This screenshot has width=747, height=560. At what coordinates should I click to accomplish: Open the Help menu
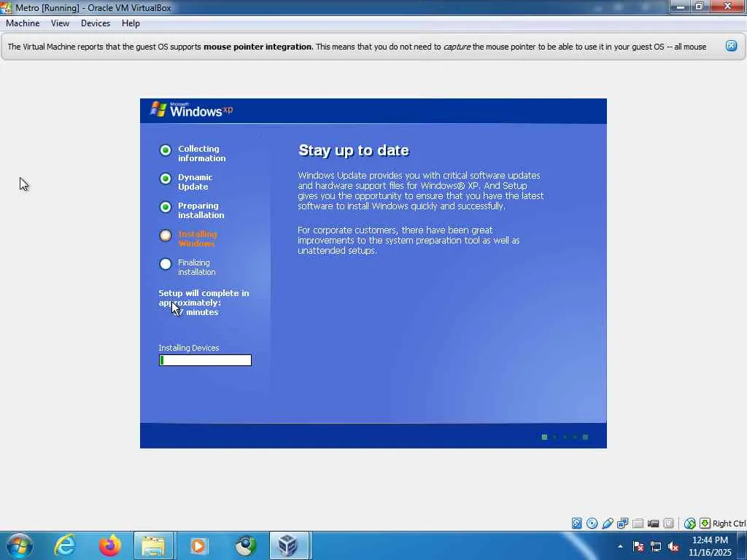pos(131,23)
